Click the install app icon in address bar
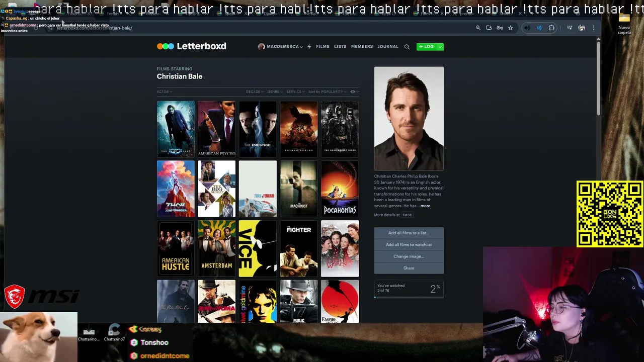Screen dimensions: 644x362 [489, 28]
